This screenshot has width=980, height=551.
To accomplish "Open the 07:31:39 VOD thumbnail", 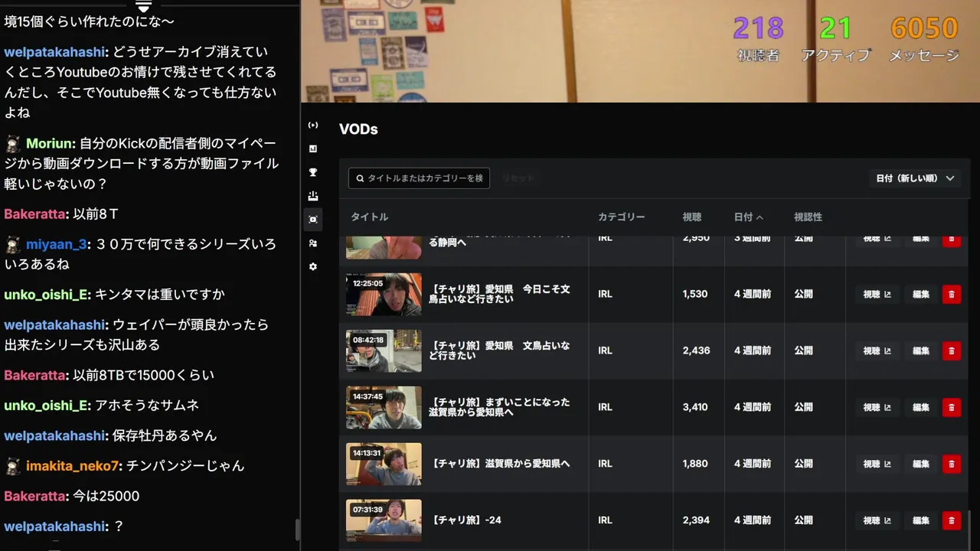I will click(x=384, y=520).
